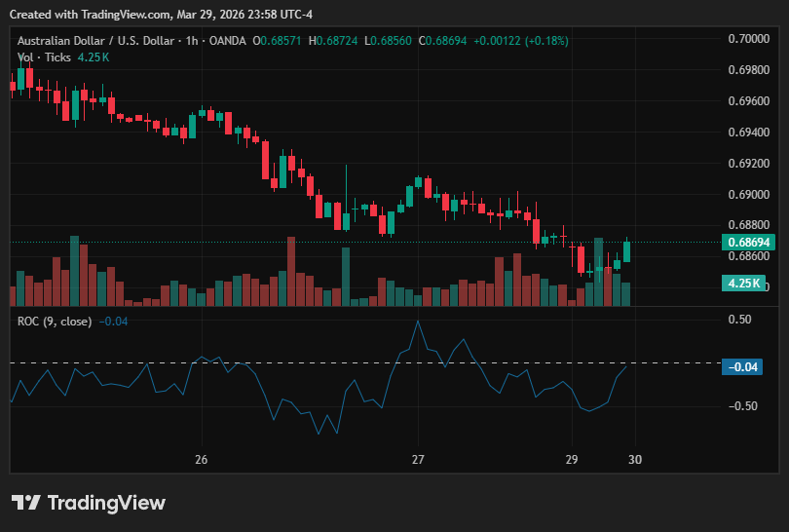
Task: Click the last green candle on chart
Action: coord(627,250)
